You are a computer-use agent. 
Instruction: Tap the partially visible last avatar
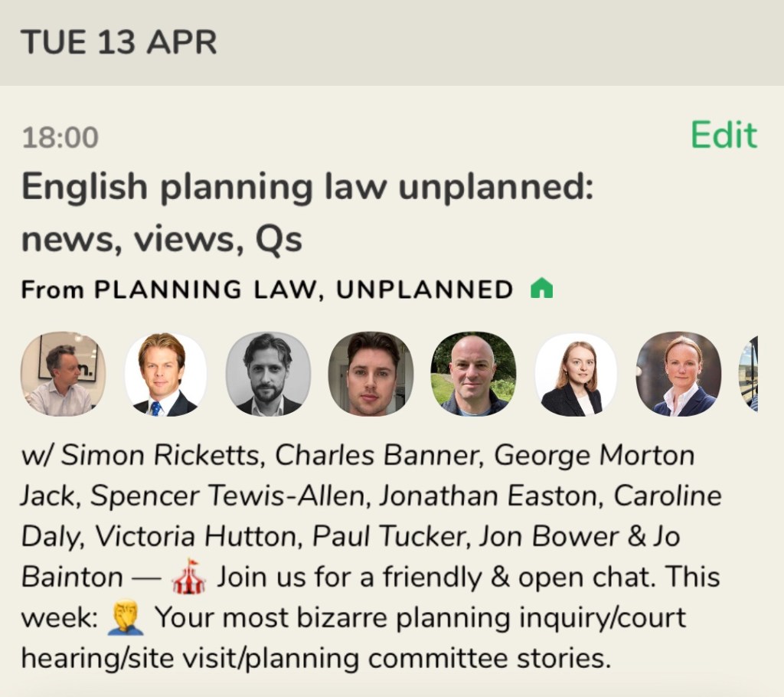(748, 374)
